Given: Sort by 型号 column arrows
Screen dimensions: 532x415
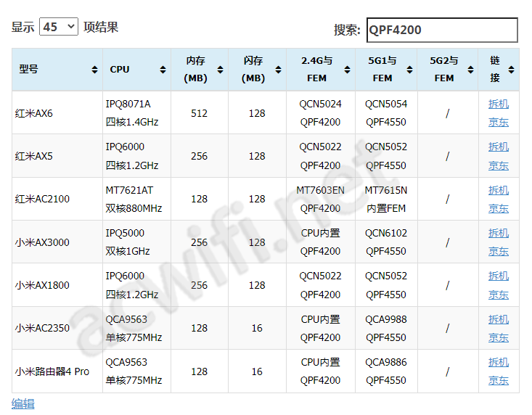Looking at the screenshot, I should (x=94, y=70).
